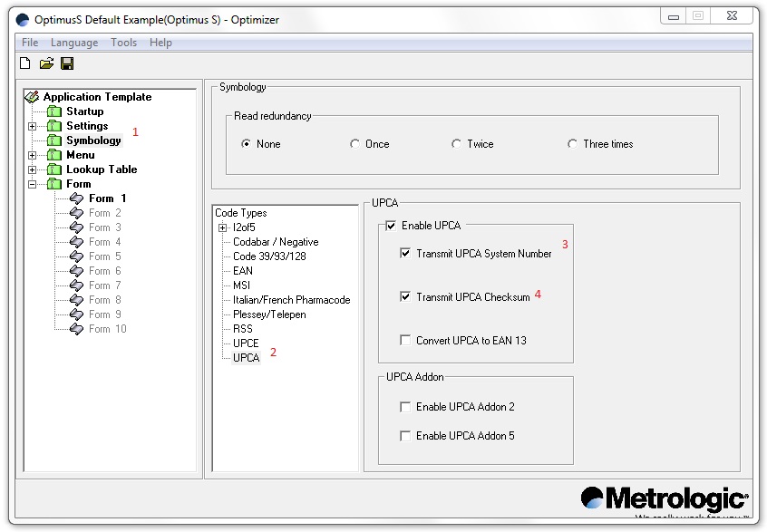Click the Form folder icon
767x532 pixels.
53,184
